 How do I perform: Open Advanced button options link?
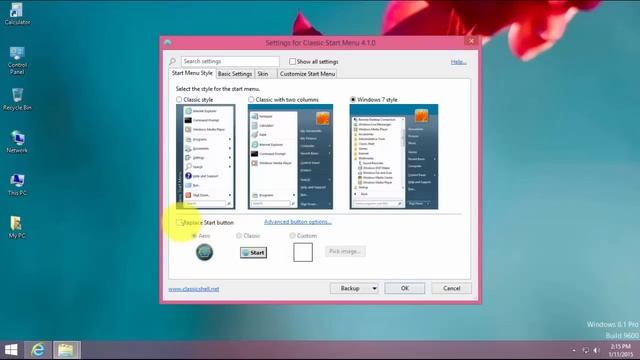click(x=298, y=222)
